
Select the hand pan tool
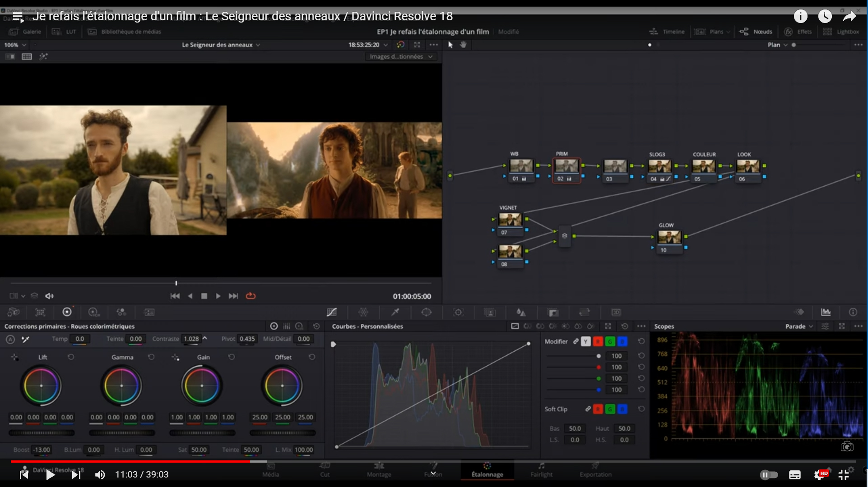tap(463, 45)
